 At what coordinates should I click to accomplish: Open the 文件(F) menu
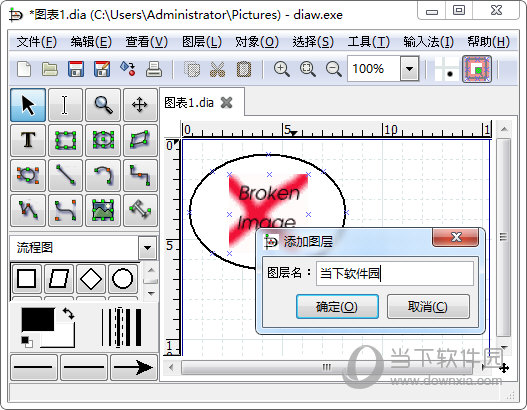coord(37,42)
